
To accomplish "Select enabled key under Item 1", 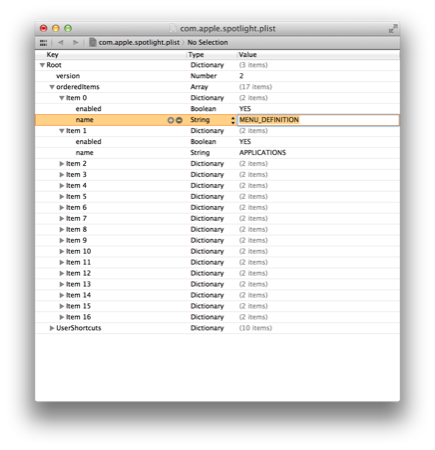I will click(x=88, y=142).
